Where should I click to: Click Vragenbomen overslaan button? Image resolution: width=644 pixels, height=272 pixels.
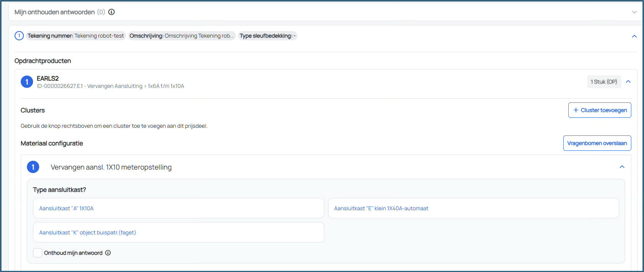[597, 143]
